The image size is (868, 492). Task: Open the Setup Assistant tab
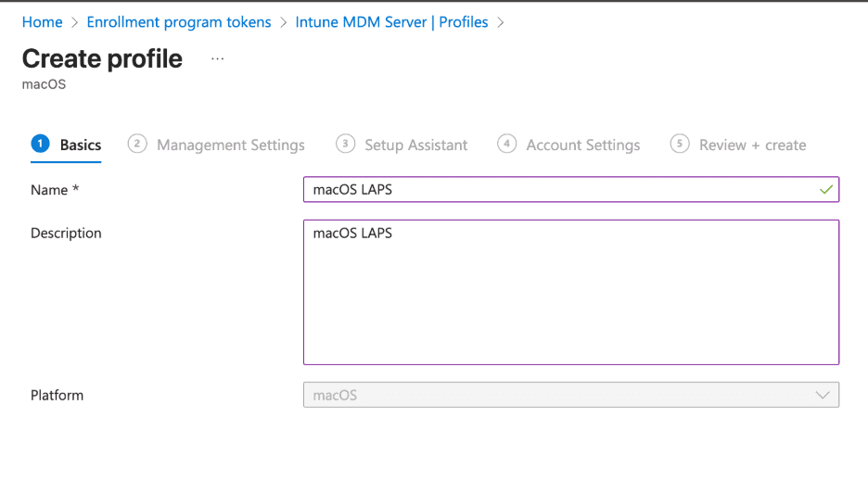(415, 145)
